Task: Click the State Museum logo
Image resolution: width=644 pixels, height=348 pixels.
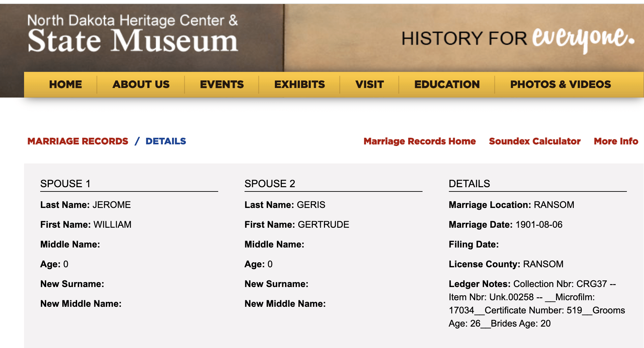Action: point(132,34)
